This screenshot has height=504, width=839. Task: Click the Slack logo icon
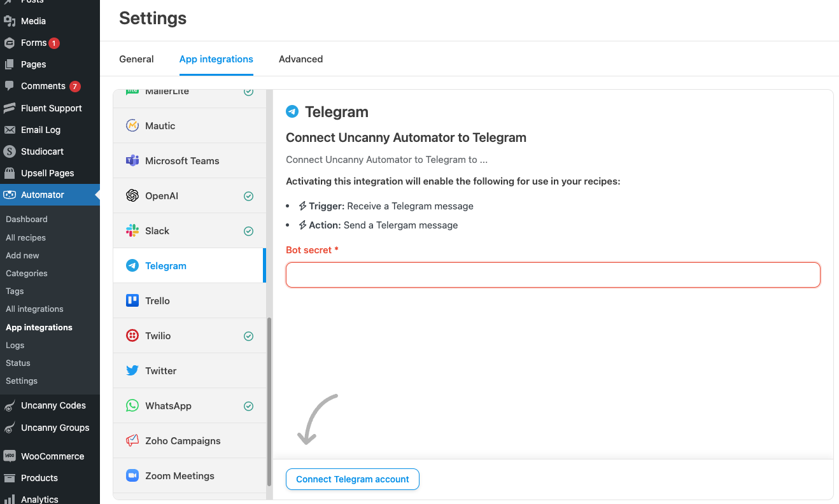[x=132, y=230]
